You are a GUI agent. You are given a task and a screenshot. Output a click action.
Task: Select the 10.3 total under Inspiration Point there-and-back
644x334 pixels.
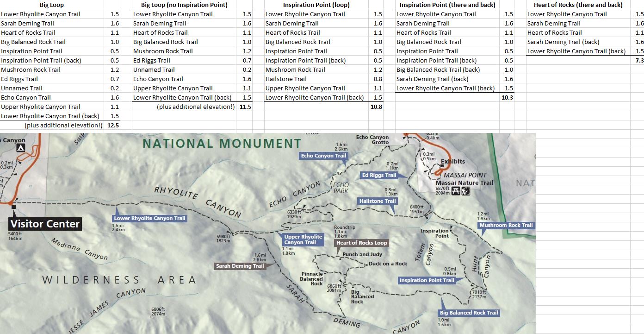click(x=507, y=97)
